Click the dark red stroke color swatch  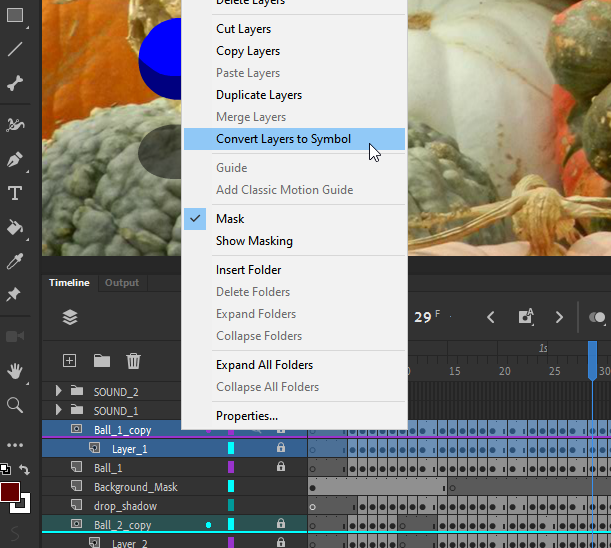(10, 492)
